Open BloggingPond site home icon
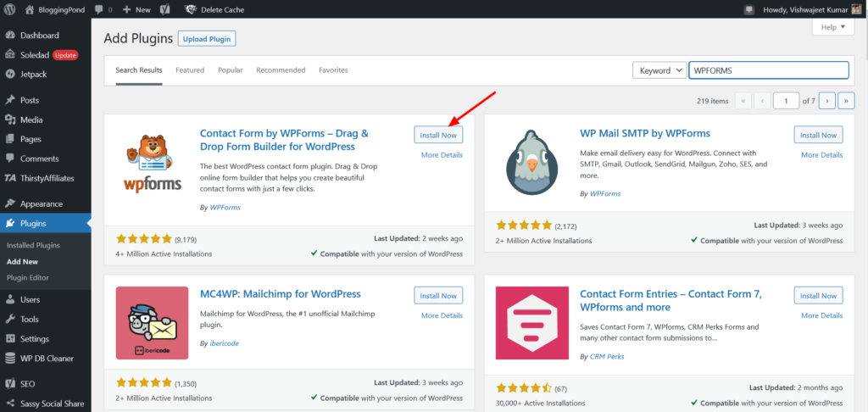The height and width of the screenshot is (412, 868). click(x=30, y=9)
